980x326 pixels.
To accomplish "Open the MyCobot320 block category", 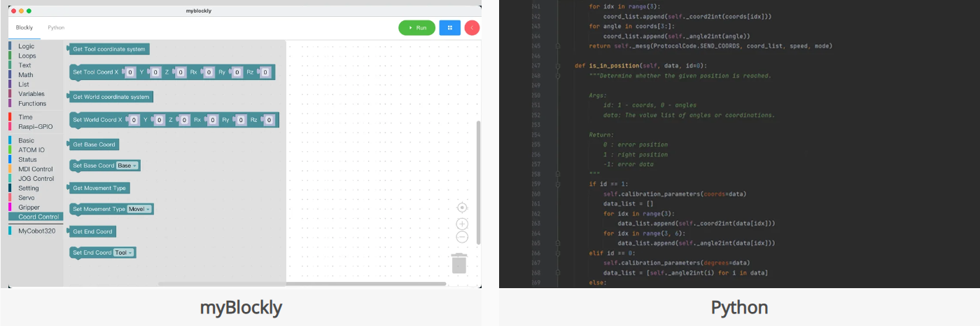I will (x=36, y=230).
